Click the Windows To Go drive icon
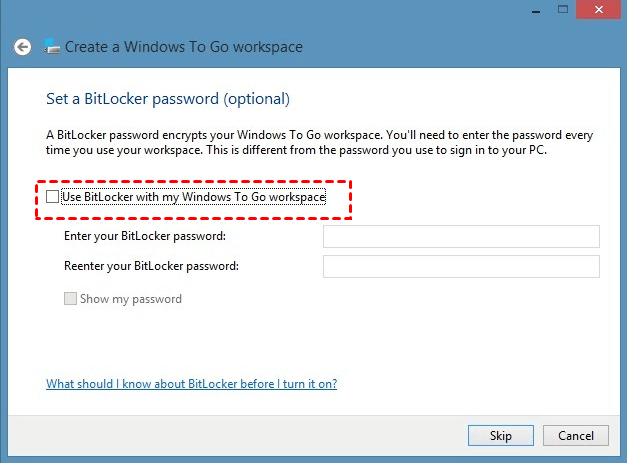This screenshot has width=627, height=463. (52, 47)
